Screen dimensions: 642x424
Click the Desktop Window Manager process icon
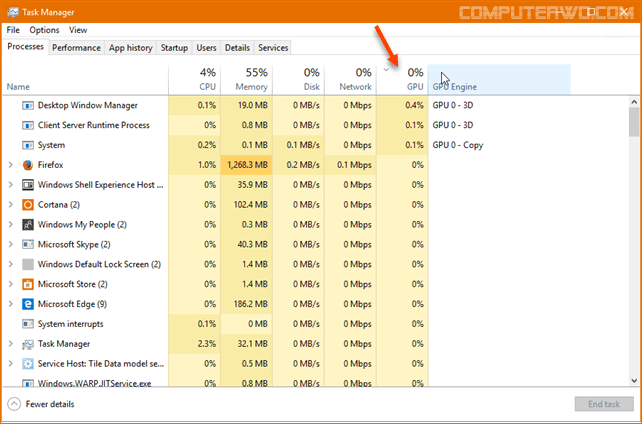pyautogui.click(x=27, y=106)
